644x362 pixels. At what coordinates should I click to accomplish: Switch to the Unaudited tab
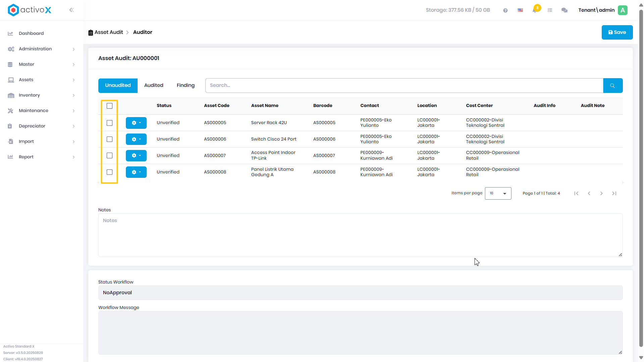118,86
